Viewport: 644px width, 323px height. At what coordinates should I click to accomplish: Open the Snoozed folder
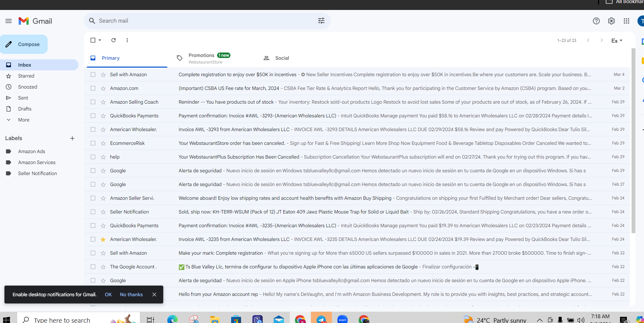click(27, 87)
